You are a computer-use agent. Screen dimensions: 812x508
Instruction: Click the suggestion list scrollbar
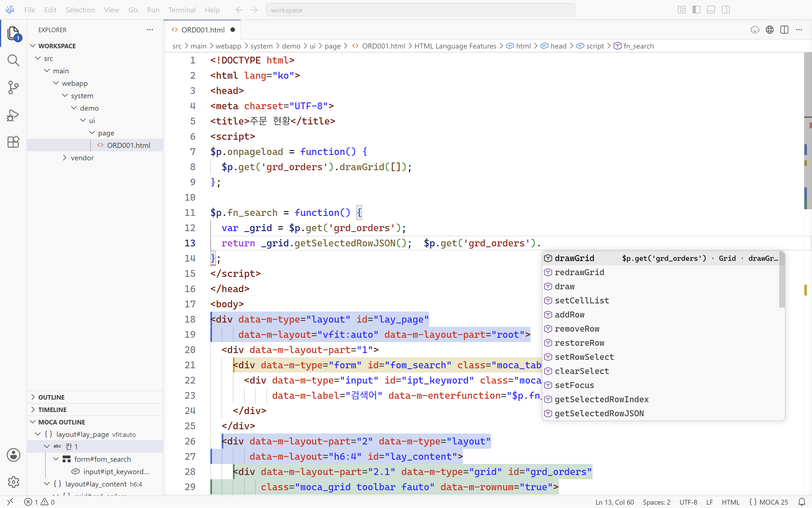[x=782, y=279]
